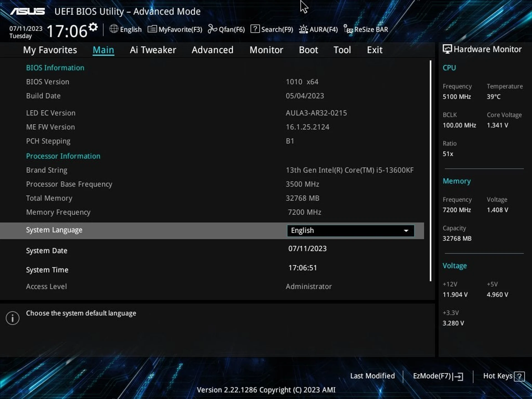Screen dimensions: 532x399
Task: Click the Search question-mark icon
Action: point(255,29)
